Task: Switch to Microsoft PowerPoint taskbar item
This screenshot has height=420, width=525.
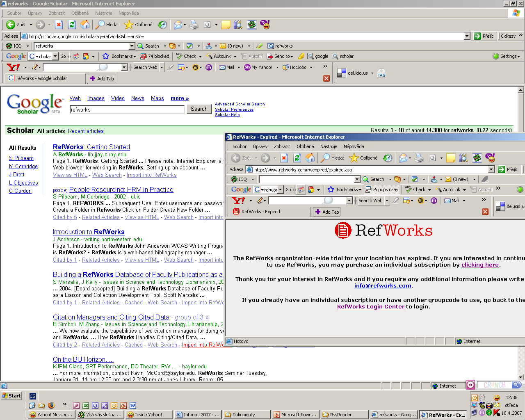Action: point(296,415)
